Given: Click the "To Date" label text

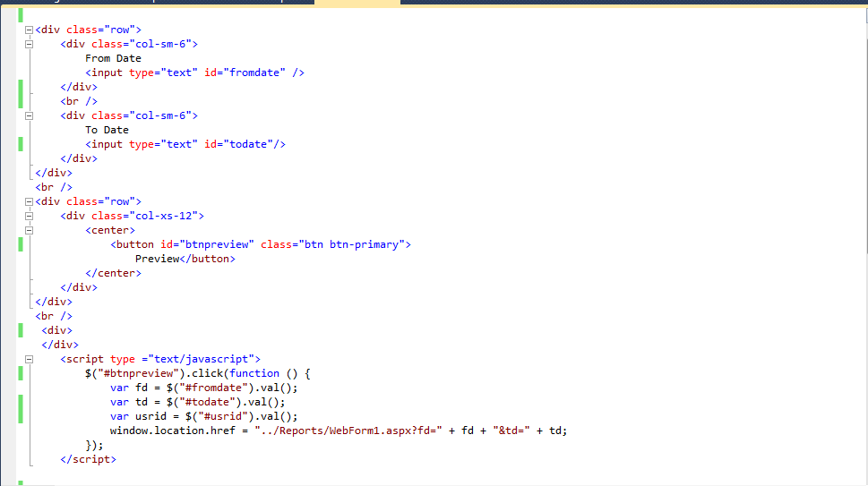Looking at the screenshot, I should (x=107, y=130).
